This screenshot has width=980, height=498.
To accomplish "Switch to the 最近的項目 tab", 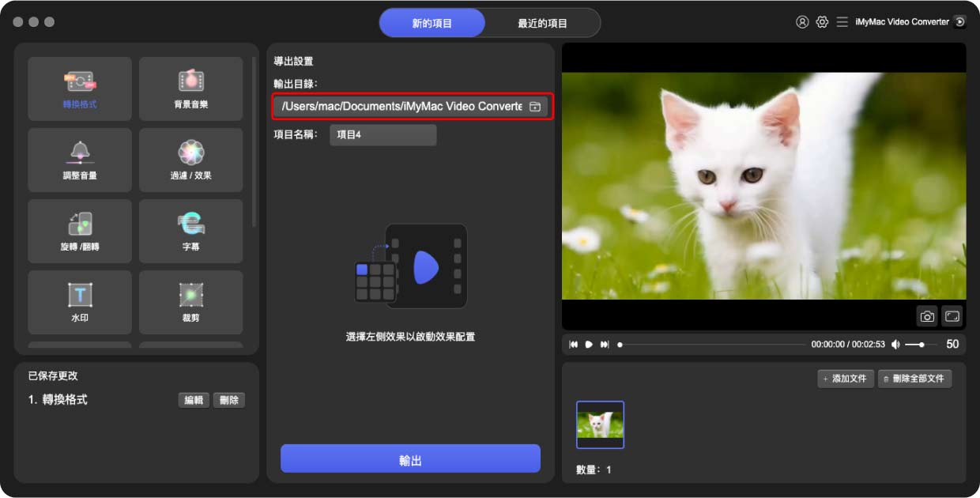I will (x=543, y=23).
